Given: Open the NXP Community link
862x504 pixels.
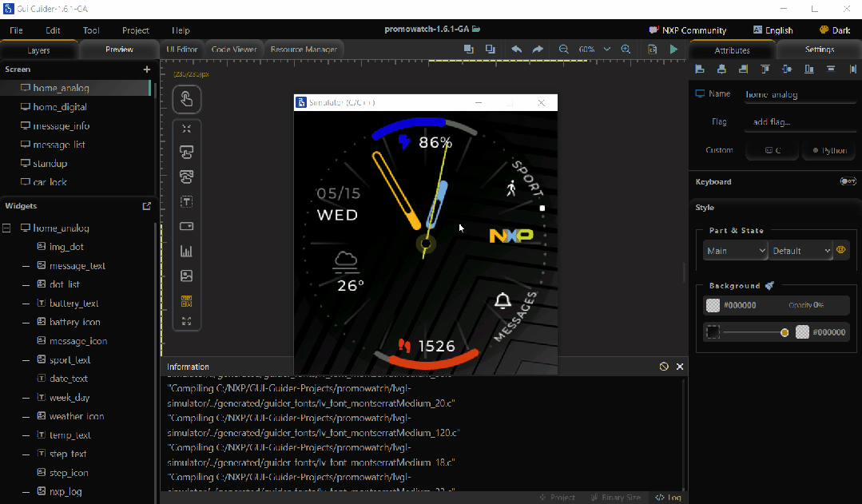Looking at the screenshot, I should tap(688, 30).
